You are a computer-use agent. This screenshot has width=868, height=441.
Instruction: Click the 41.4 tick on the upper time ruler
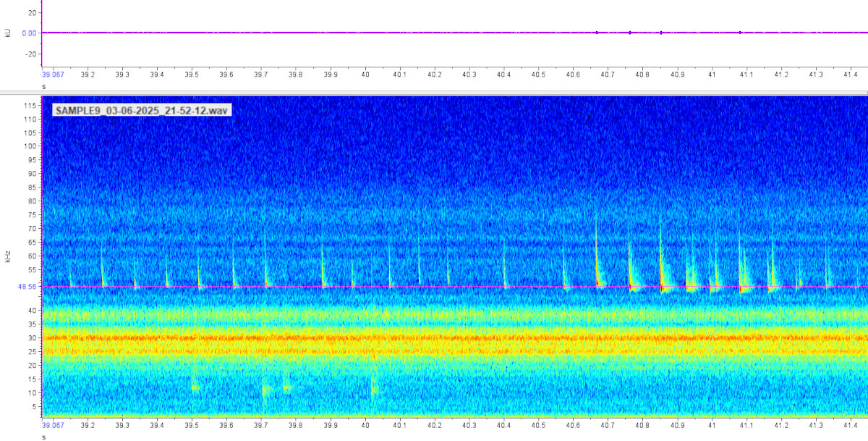(x=850, y=75)
